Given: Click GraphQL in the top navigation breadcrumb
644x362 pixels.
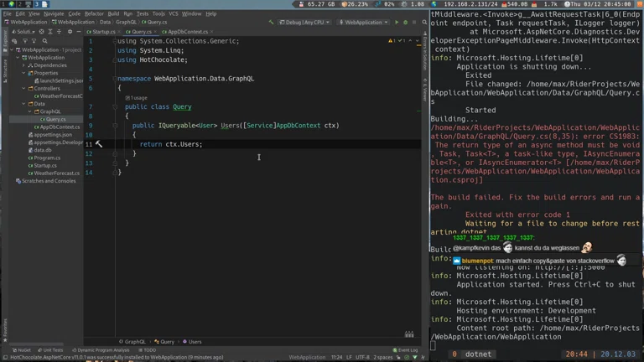Looking at the screenshot, I should (126, 22).
